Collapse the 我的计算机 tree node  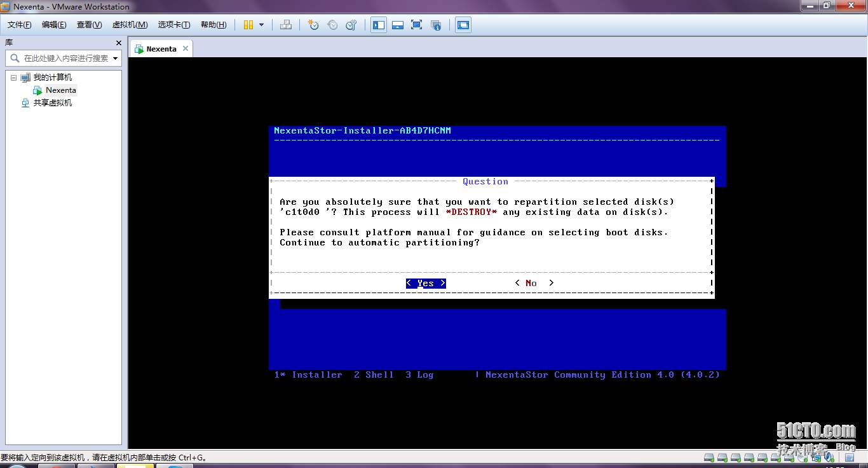pyautogui.click(x=13, y=78)
